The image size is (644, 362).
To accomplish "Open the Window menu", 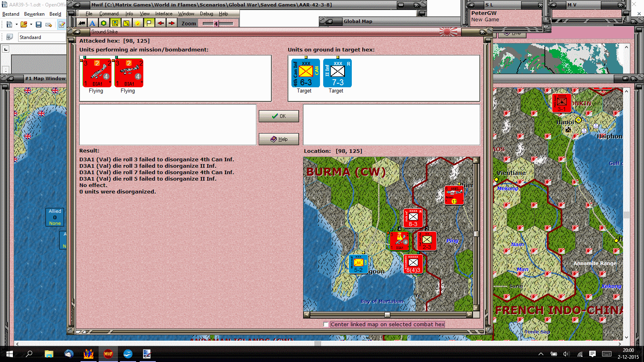I will [x=186, y=14].
